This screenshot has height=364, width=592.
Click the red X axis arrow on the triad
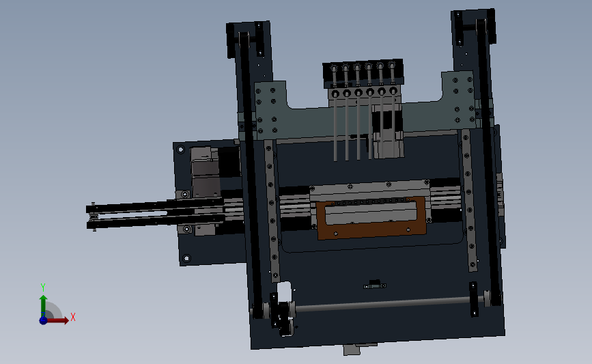pos(57,320)
